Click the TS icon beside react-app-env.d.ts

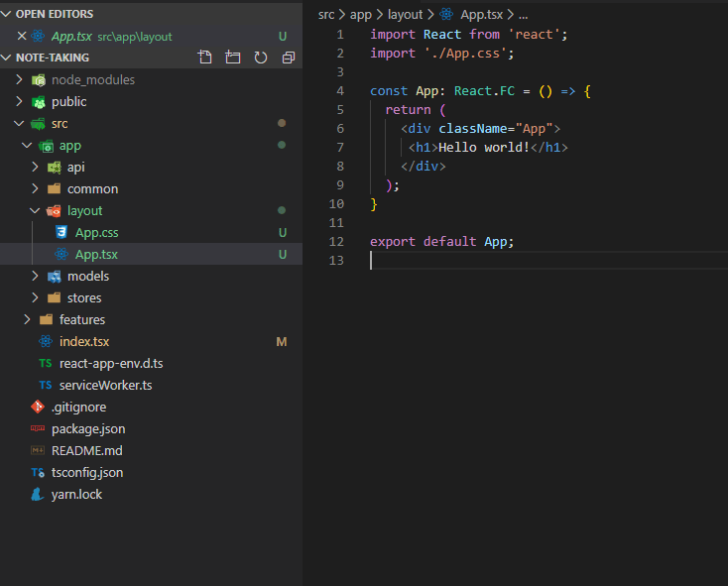click(46, 363)
